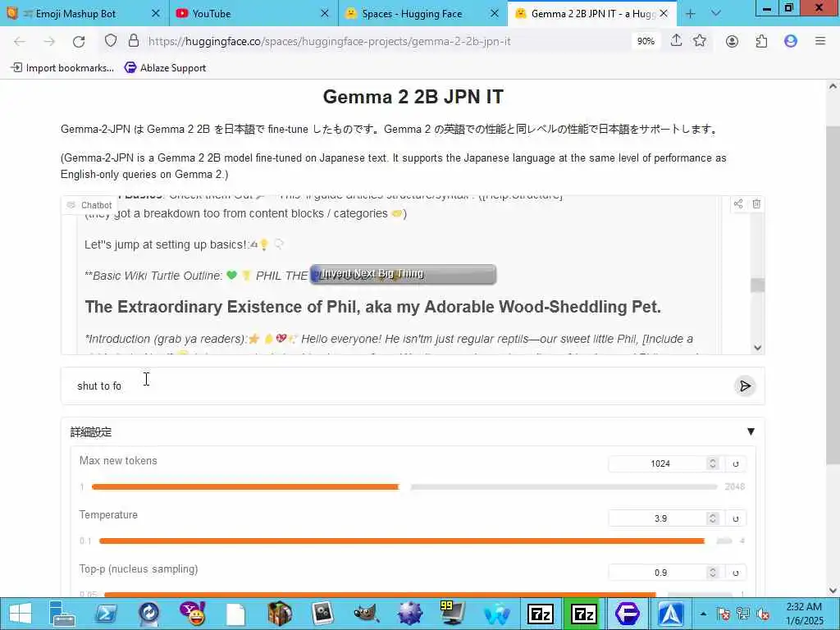
Task: Open the Action Center flag icon
Action: pyautogui.click(x=724, y=614)
